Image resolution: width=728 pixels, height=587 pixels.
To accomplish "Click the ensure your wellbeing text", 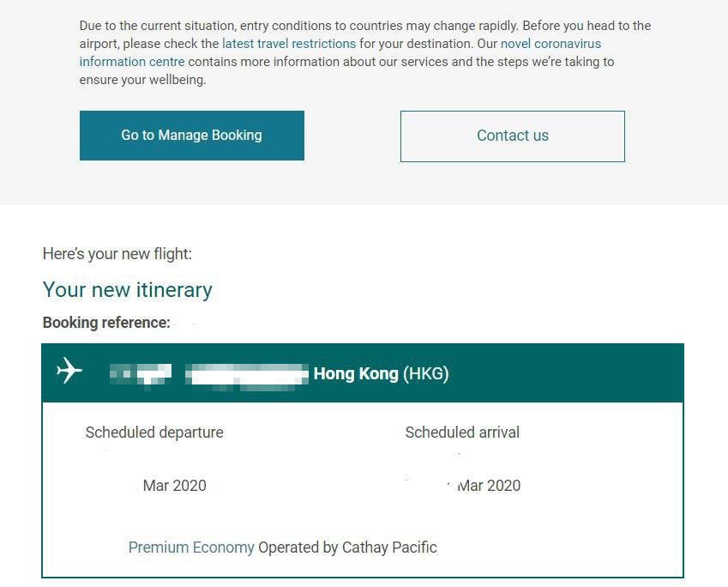I will coord(142,80).
